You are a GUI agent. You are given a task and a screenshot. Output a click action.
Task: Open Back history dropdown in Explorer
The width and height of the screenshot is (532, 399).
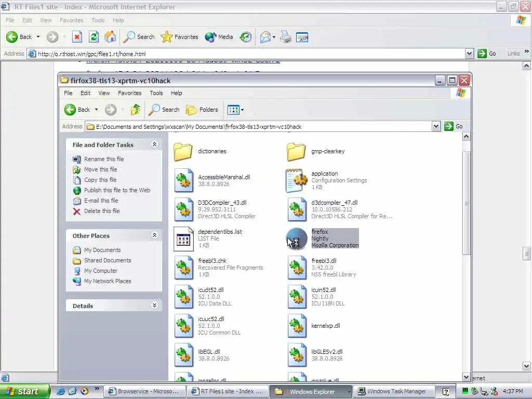click(x=96, y=110)
